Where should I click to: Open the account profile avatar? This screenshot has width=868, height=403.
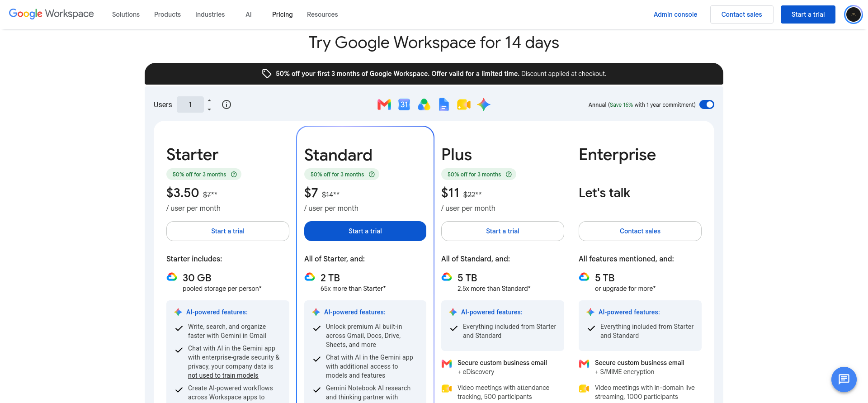[854, 14]
